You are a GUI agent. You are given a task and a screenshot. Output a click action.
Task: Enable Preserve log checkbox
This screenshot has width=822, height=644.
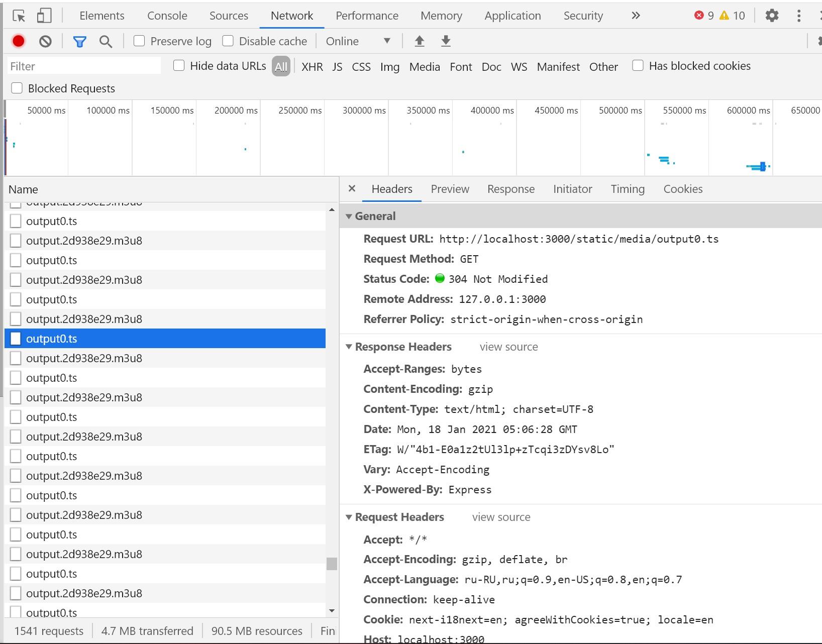139,41
